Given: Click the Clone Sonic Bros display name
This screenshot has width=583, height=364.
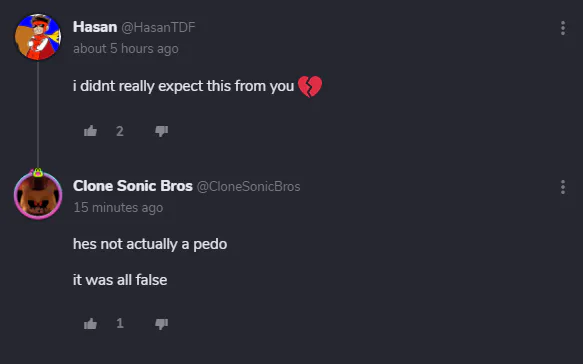Looking at the screenshot, I should pos(133,186).
